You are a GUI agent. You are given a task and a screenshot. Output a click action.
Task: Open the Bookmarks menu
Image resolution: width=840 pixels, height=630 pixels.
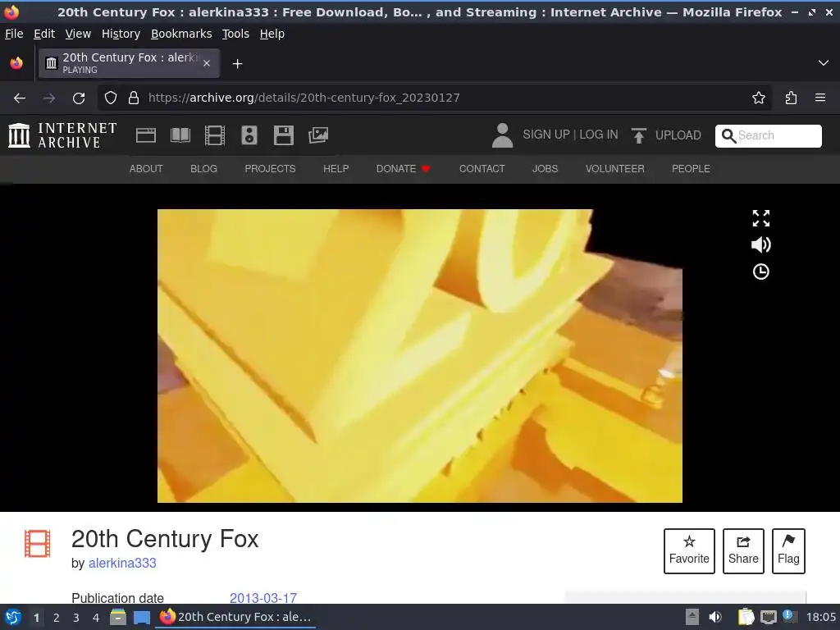click(x=181, y=34)
